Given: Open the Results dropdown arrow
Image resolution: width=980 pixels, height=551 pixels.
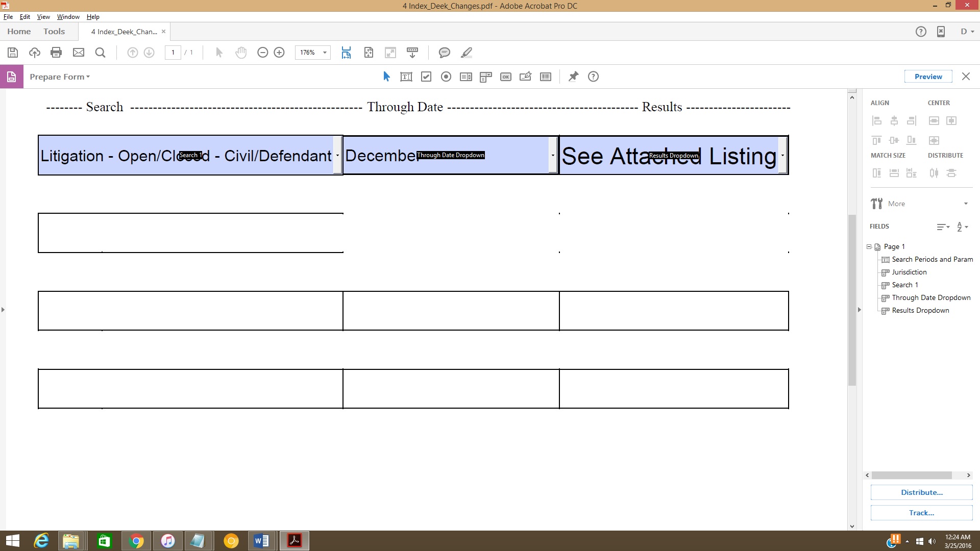Looking at the screenshot, I should pyautogui.click(x=782, y=155).
